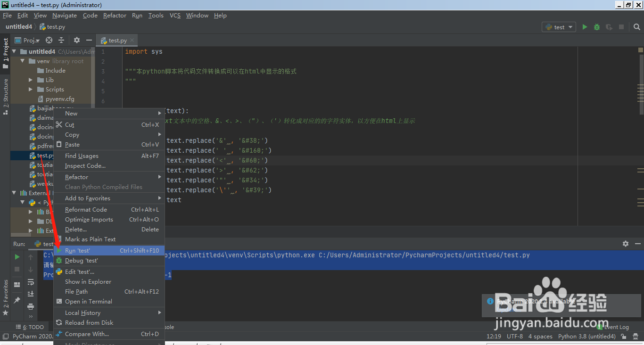Click the lock read-only icon in status bar
644x345 pixels.
click(623, 337)
